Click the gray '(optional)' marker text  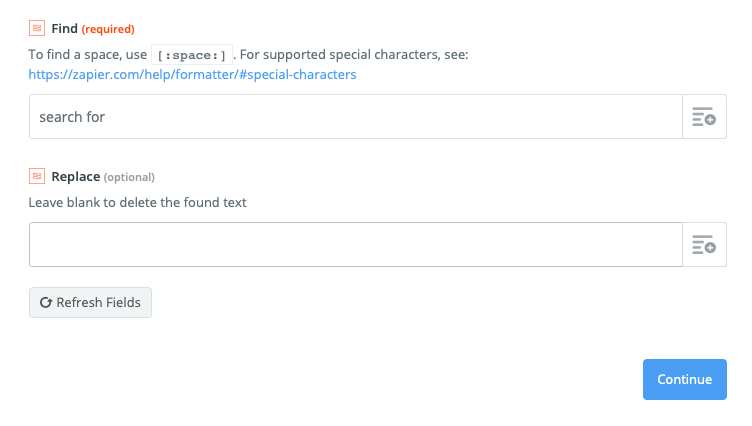129,177
